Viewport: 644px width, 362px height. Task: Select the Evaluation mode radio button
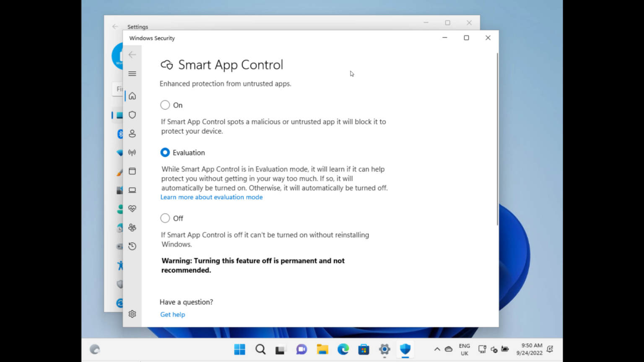pos(165,153)
